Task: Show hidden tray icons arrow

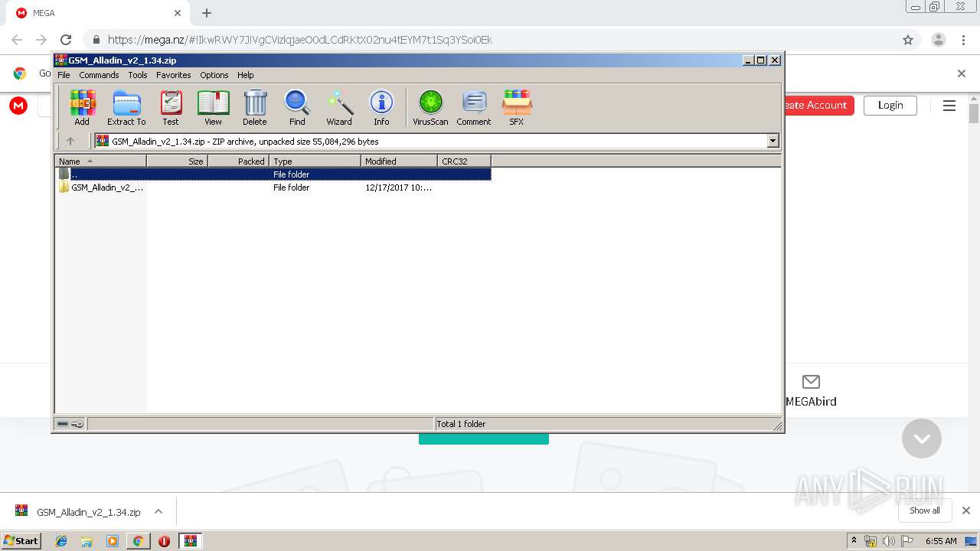Action: (x=854, y=540)
